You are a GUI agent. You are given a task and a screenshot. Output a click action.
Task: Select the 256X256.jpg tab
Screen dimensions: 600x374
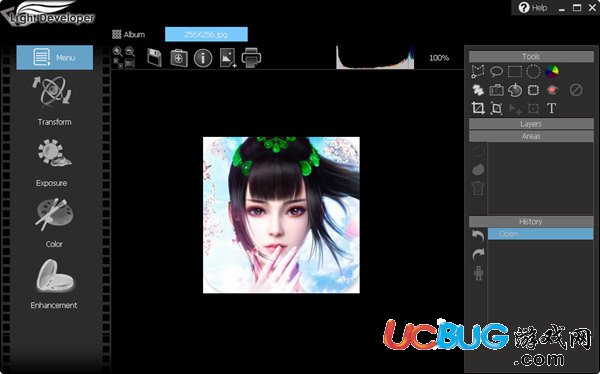point(206,34)
